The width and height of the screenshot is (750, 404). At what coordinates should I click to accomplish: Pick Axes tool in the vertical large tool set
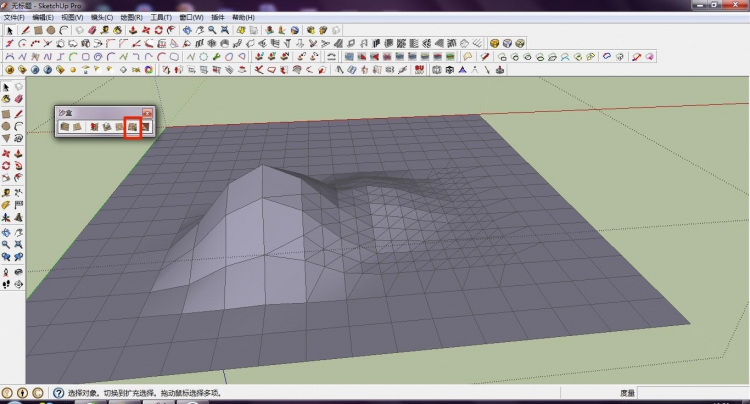(x=6, y=217)
